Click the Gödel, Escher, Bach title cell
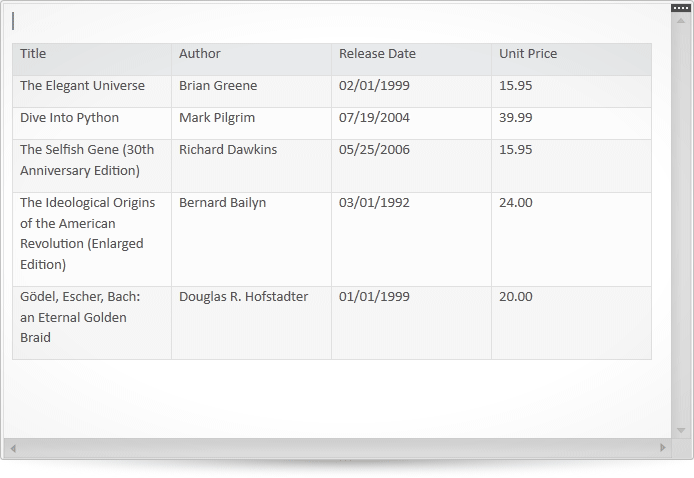Screen dimensions: 694x478 click(92, 323)
